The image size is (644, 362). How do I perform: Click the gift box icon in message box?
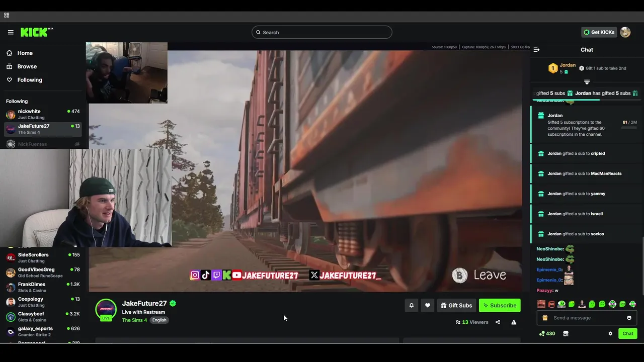[x=545, y=318]
